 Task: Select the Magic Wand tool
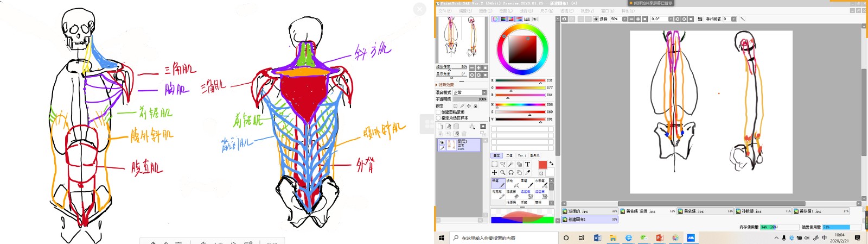pyautogui.click(x=510, y=164)
